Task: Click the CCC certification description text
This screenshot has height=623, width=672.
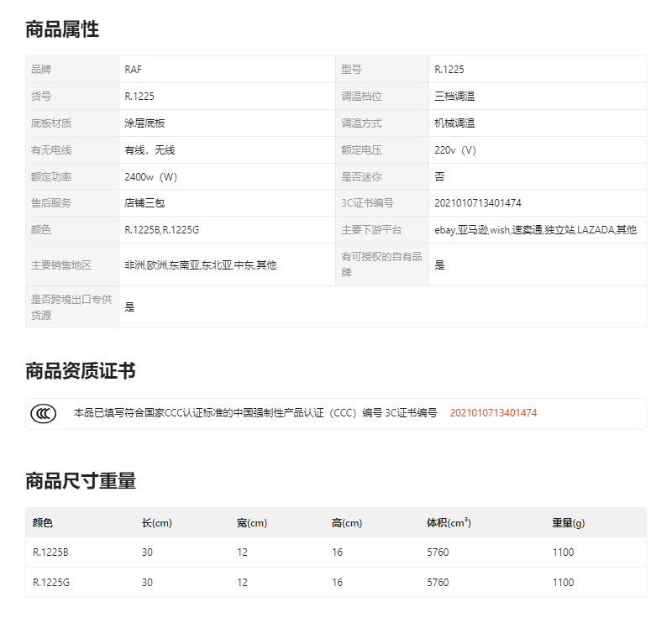Action: (x=255, y=413)
